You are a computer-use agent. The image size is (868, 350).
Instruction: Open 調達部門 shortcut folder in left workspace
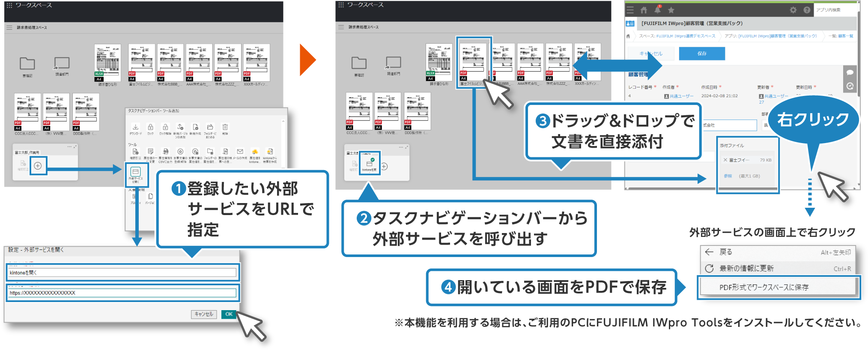(x=62, y=64)
